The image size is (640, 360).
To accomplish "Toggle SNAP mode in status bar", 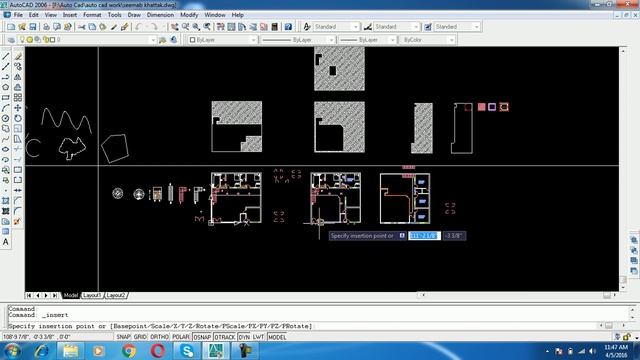I will [123, 337].
